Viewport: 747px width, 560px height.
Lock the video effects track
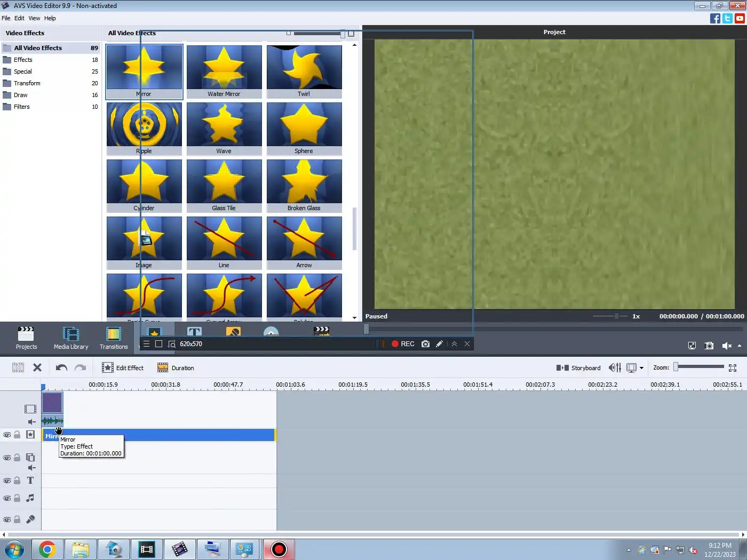coord(17,435)
